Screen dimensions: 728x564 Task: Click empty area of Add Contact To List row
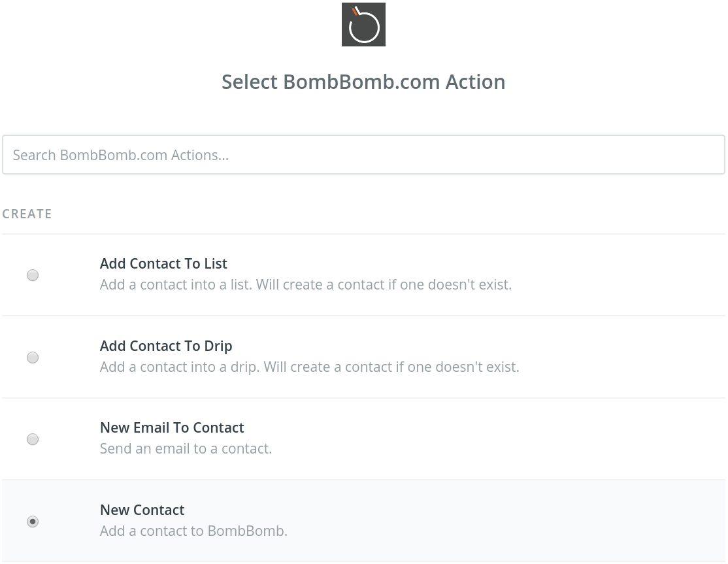coord(622,274)
